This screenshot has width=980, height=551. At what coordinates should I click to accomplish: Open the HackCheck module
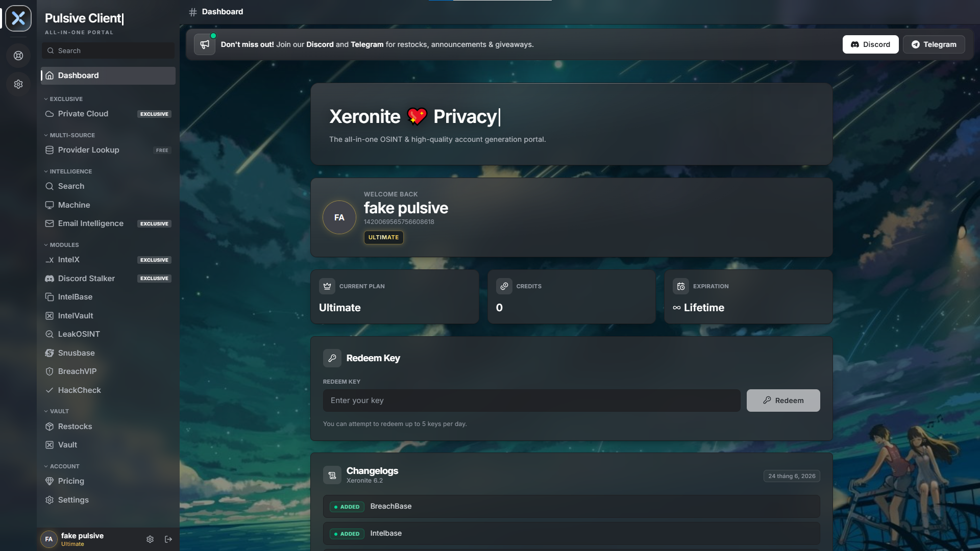pos(108,390)
